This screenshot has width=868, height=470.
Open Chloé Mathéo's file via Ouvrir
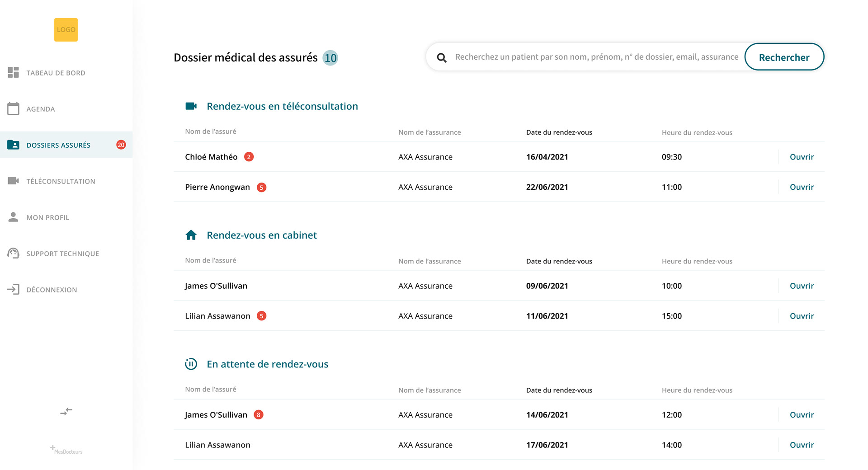click(802, 157)
